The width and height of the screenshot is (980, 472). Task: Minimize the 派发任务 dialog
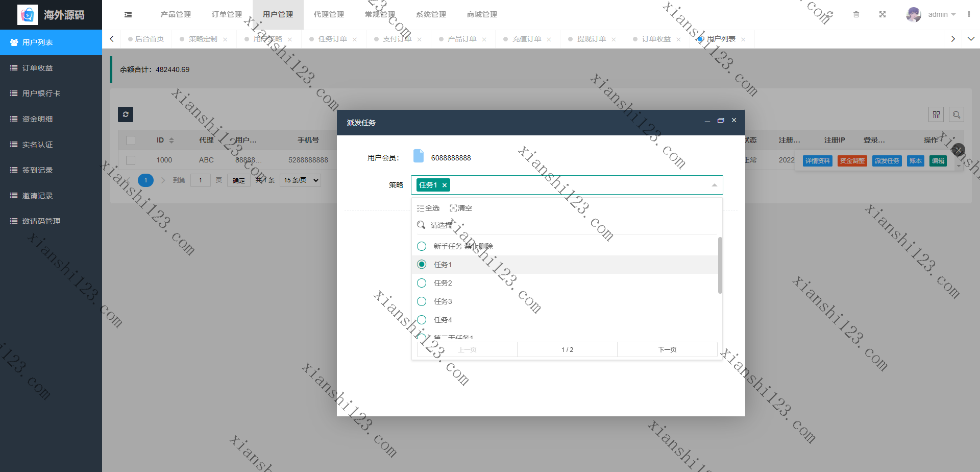tap(707, 121)
